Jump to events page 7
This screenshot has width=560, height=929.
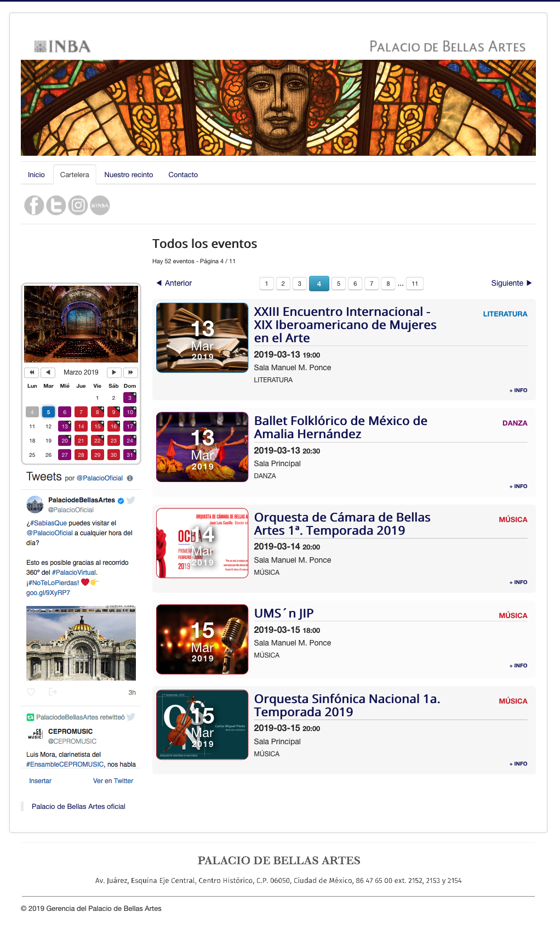point(372,284)
